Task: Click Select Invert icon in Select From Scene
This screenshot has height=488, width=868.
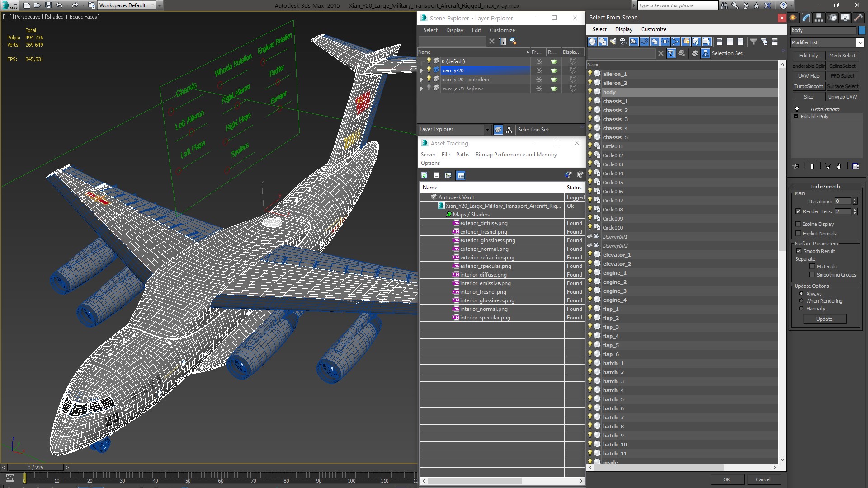Action: 740,42
